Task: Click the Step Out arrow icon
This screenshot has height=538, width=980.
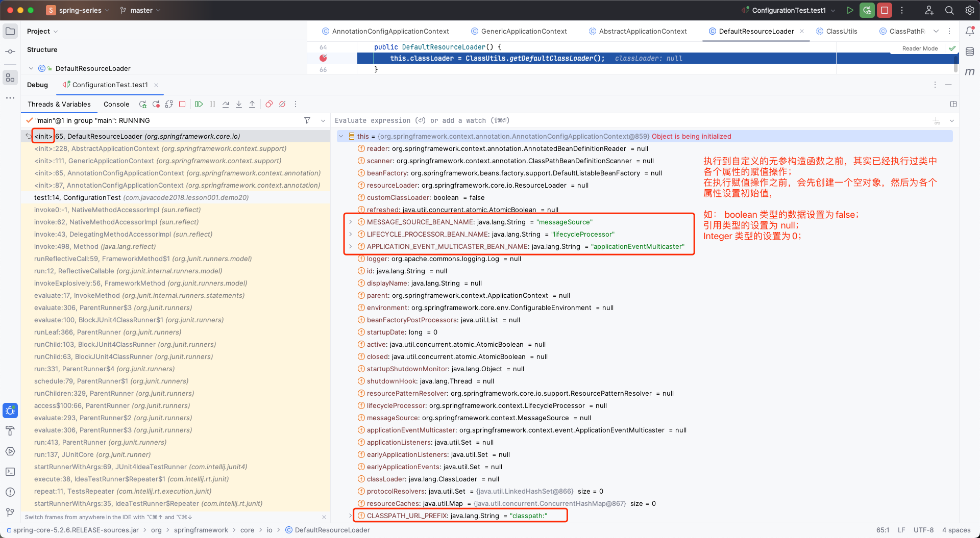Action: click(x=252, y=104)
